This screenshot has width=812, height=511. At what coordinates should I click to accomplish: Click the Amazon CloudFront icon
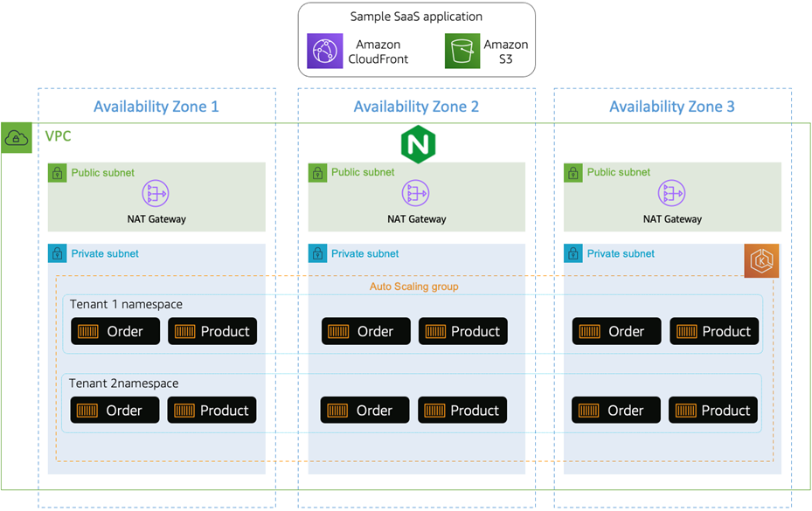(325, 52)
